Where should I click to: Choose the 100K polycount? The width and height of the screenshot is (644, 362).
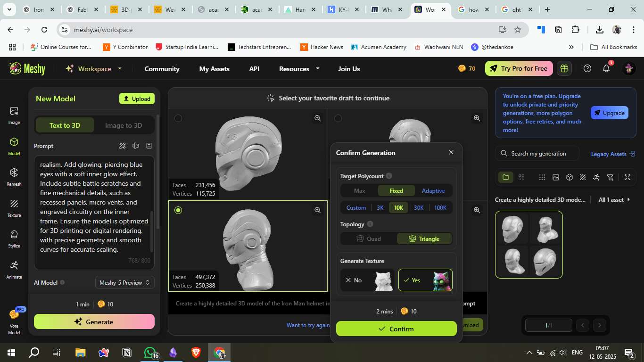tap(440, 207)
